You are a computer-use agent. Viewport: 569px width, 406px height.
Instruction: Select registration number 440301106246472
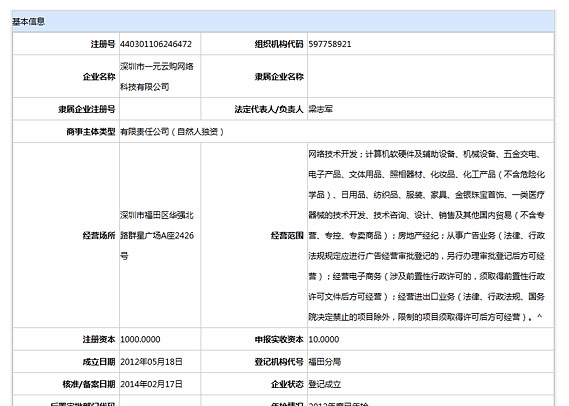[x=156, y=44]
